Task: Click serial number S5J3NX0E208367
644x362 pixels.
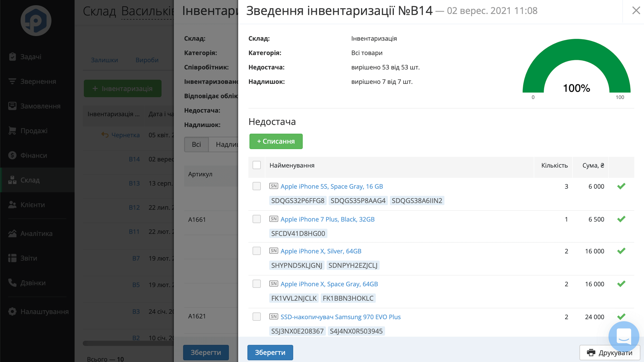Action: (297, 331)
